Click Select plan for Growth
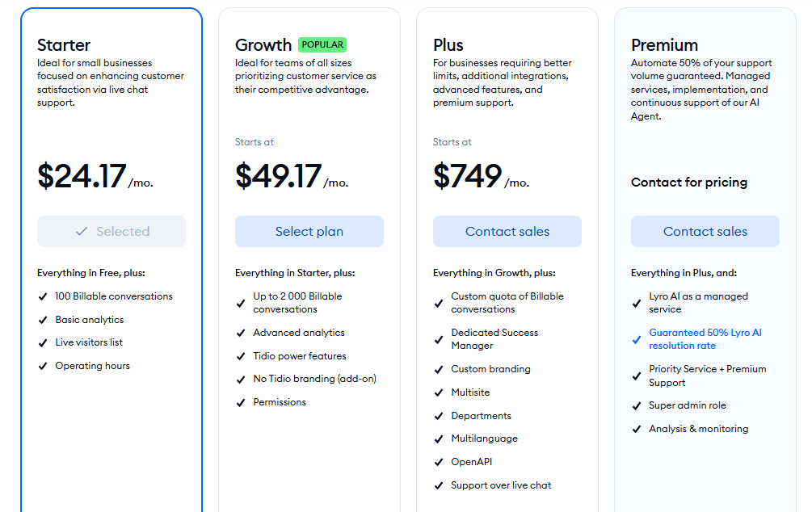The image size is (812, 512). (x=309, y=232)
